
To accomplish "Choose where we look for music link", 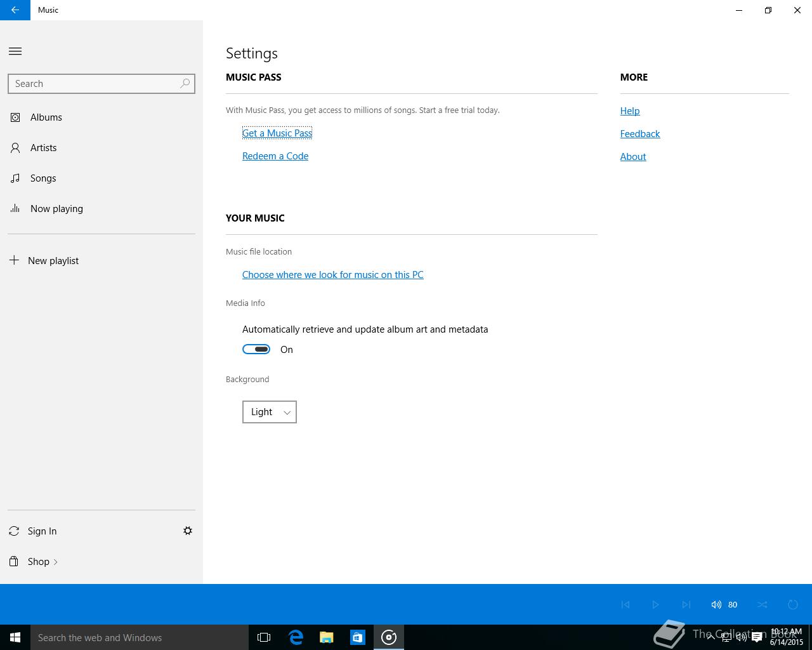I will (333, 274).
